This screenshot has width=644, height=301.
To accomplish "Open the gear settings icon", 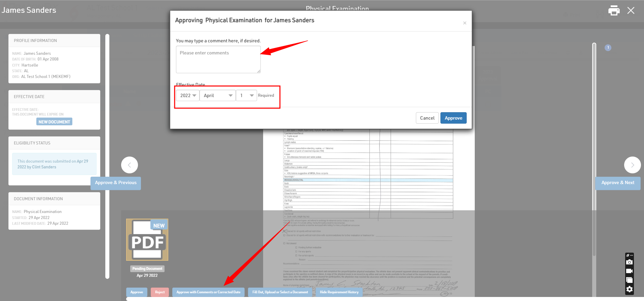I will (629, 289).
